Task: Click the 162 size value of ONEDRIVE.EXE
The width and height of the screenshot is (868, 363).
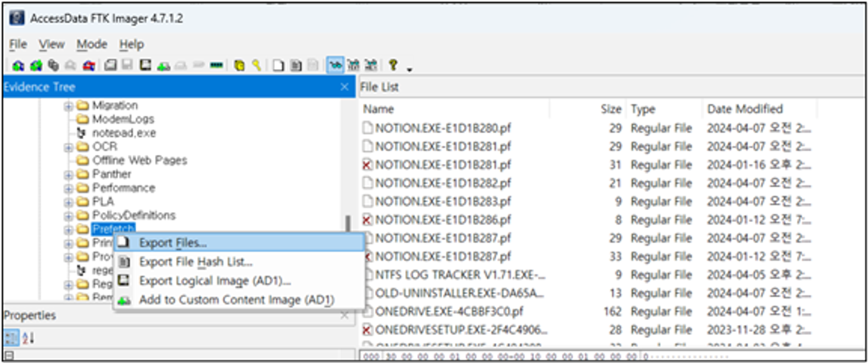Action: tap(613, 312)
